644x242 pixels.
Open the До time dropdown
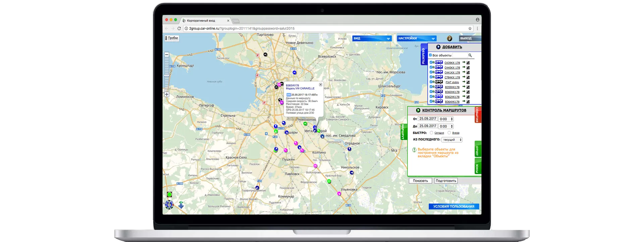446,126
